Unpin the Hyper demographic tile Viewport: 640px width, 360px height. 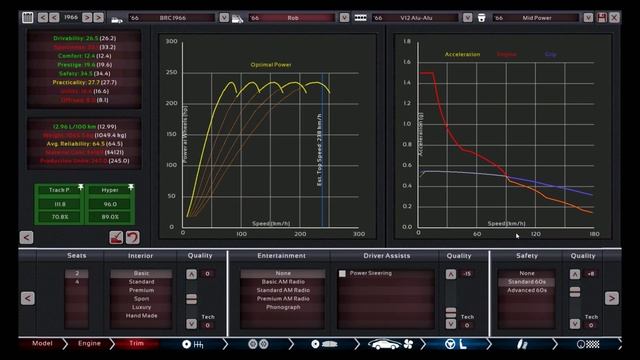pyautogui.click(x=131, y=187)
